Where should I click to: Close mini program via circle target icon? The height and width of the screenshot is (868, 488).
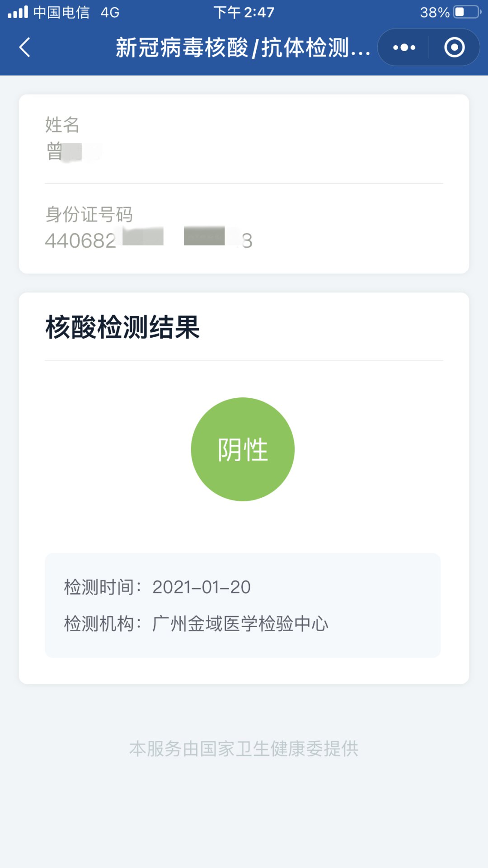point(454,47)
